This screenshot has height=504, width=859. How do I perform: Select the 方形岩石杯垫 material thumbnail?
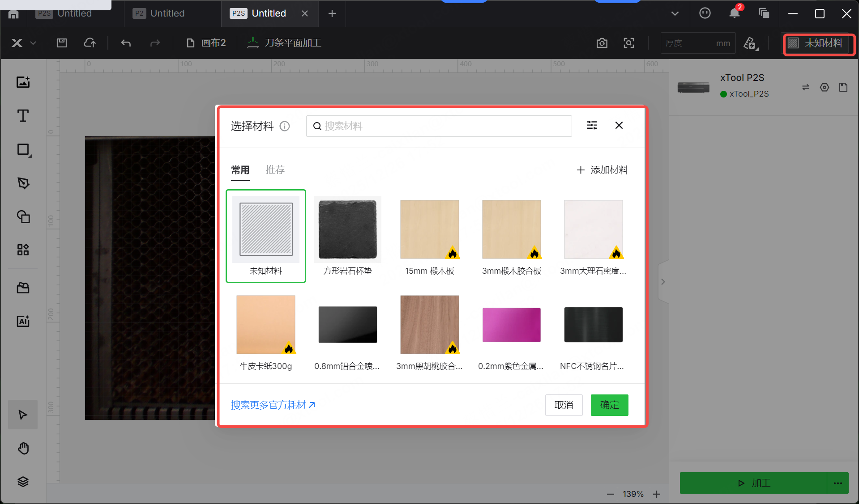click(x=348, y=229)
